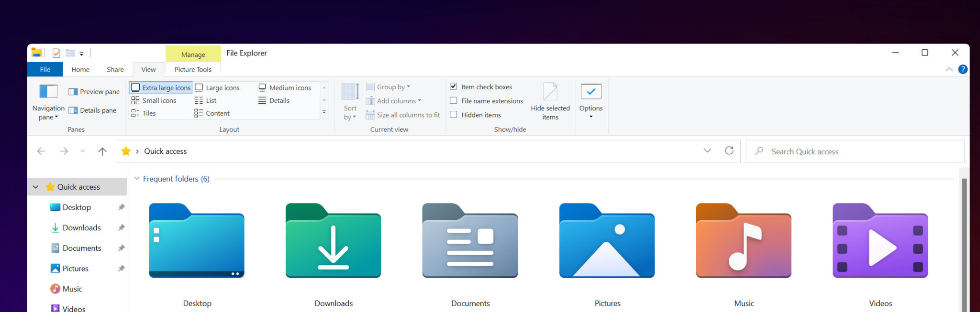This screenshot has height=312, width=980.
Task: Click the refresh icon in address bar
Action: [x=729, y=151]
